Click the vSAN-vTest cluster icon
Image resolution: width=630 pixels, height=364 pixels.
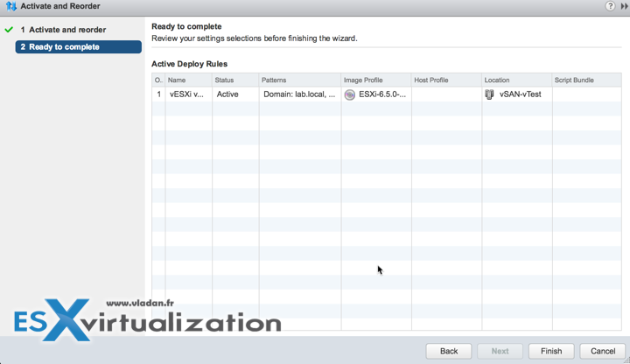coord(489,94)
